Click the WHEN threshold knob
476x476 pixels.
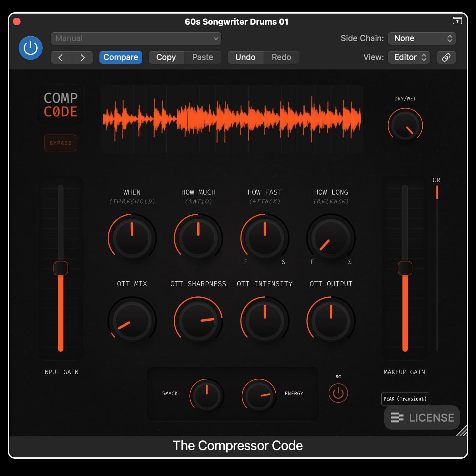pyautogui.click(x=132, y=238)
